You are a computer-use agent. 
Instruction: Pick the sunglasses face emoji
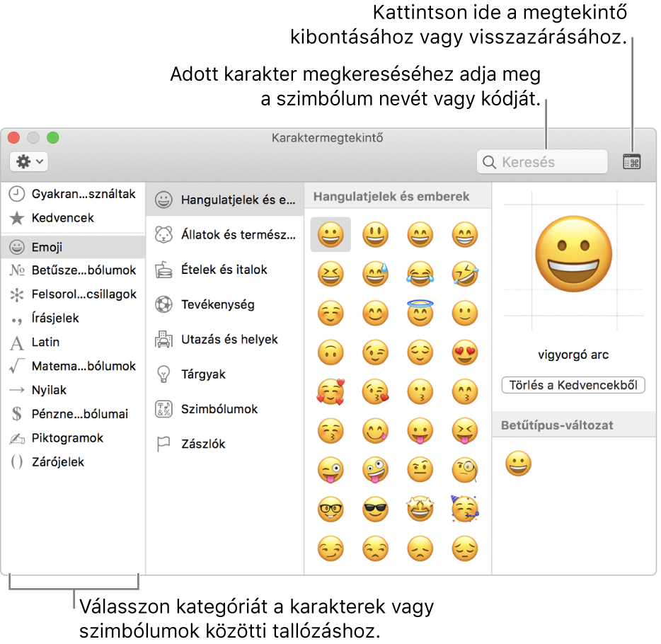click(375, 510)
